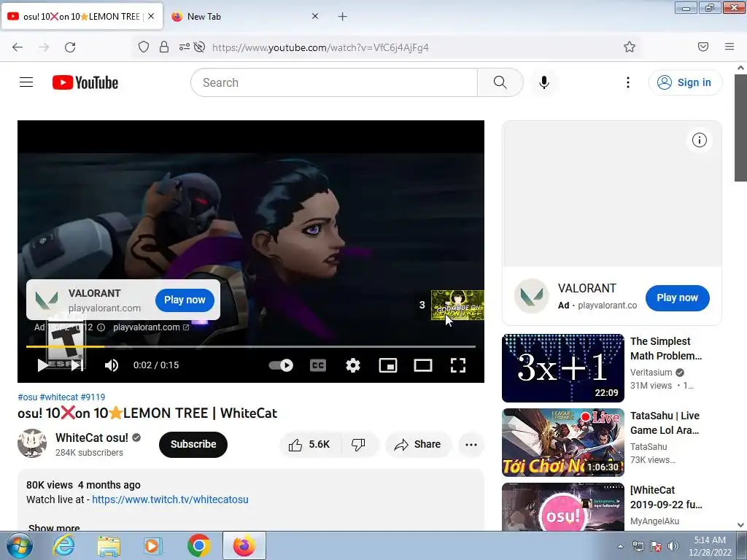Click the search magnifier button
Image resolution: width=747 pixels, height=560 pixels.
pos(500,82)
